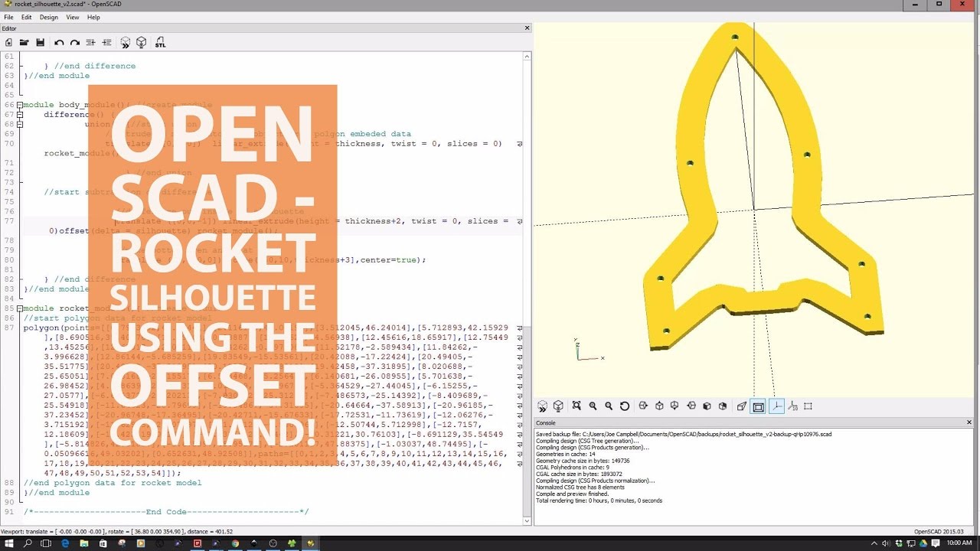Image resolution: width=980 pixels, height=551 pixels.
Task: Toggle Orthogonal projection view
Action: tap(758, 406)
